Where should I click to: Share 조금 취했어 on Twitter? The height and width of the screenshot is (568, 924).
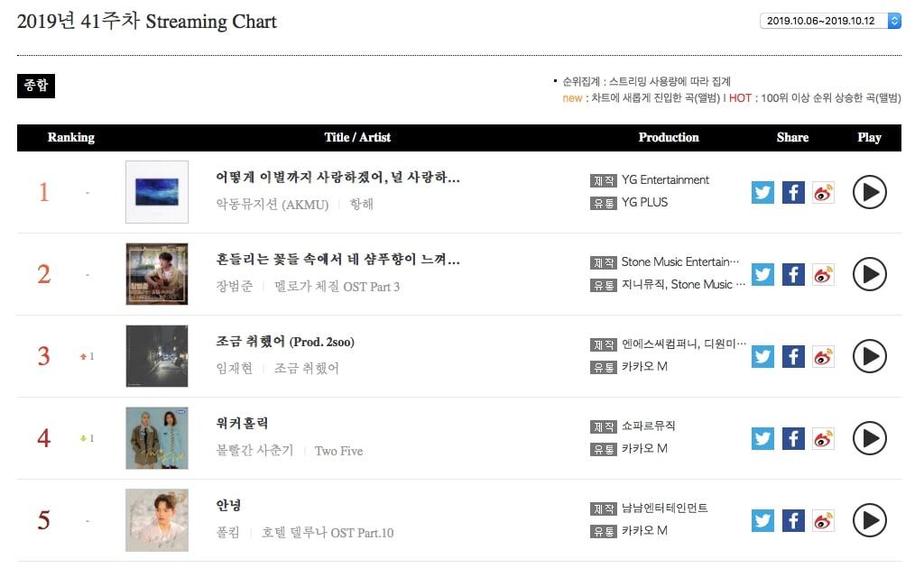pos(763,356)
